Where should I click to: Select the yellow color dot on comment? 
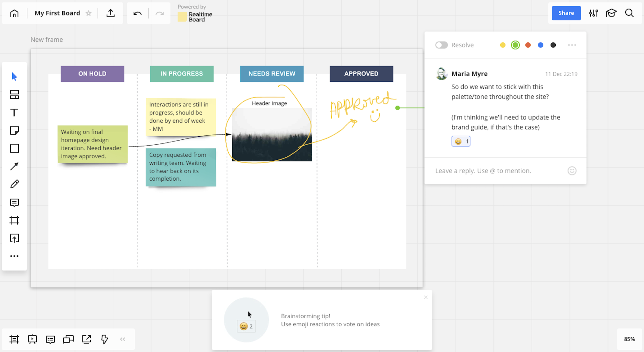503,45
